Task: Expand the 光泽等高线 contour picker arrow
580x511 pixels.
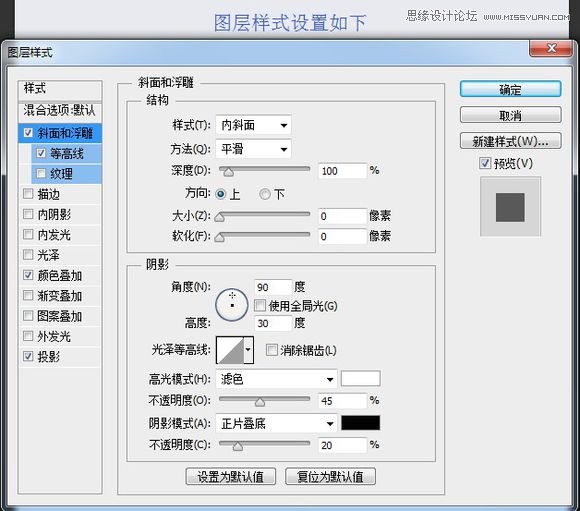Action: [x=248, y=350]
